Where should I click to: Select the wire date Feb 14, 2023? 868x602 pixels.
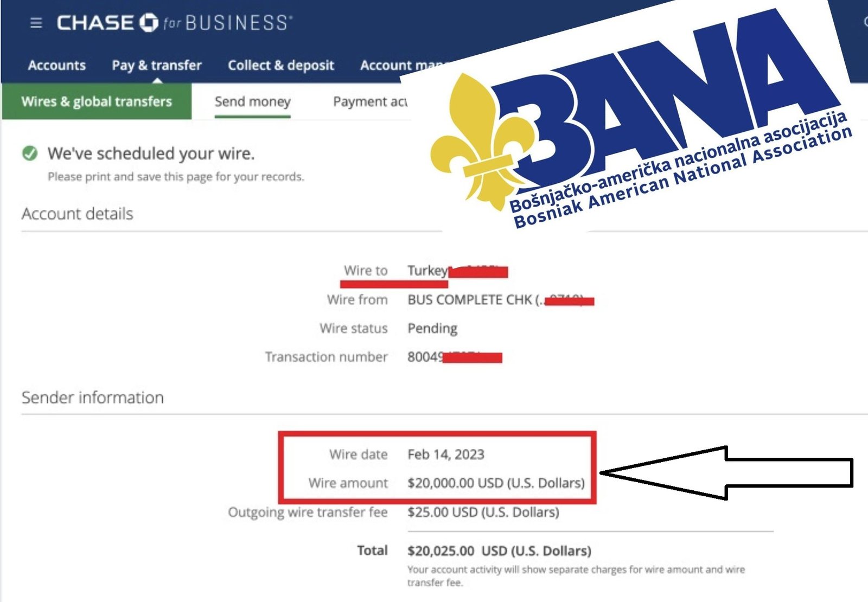445,454
